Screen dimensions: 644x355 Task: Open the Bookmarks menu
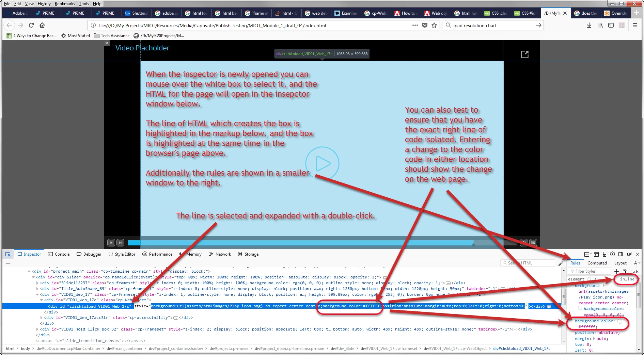pos(65,4)
